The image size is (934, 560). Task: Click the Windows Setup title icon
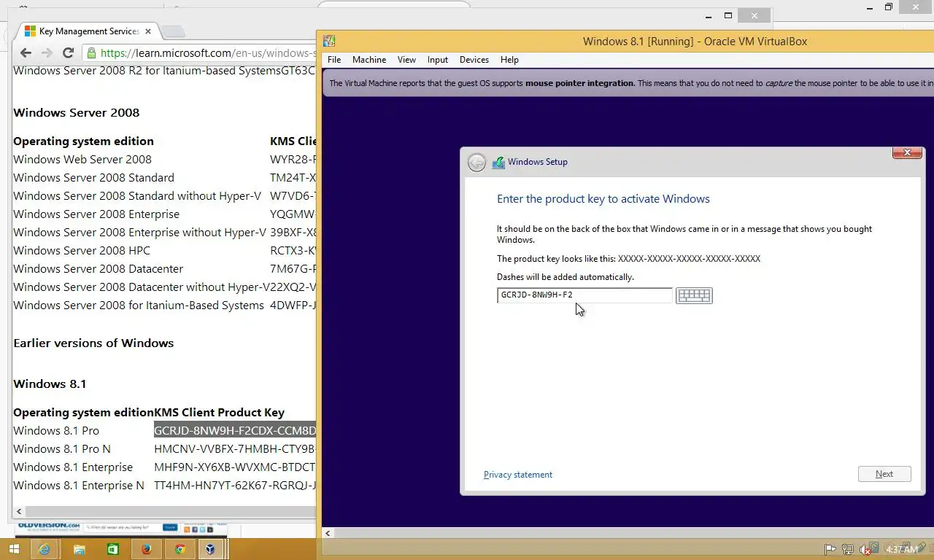[x=498, y=163]
